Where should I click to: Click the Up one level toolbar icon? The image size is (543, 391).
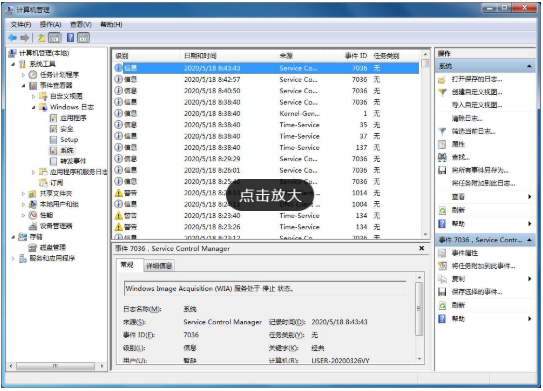(41, 37)
